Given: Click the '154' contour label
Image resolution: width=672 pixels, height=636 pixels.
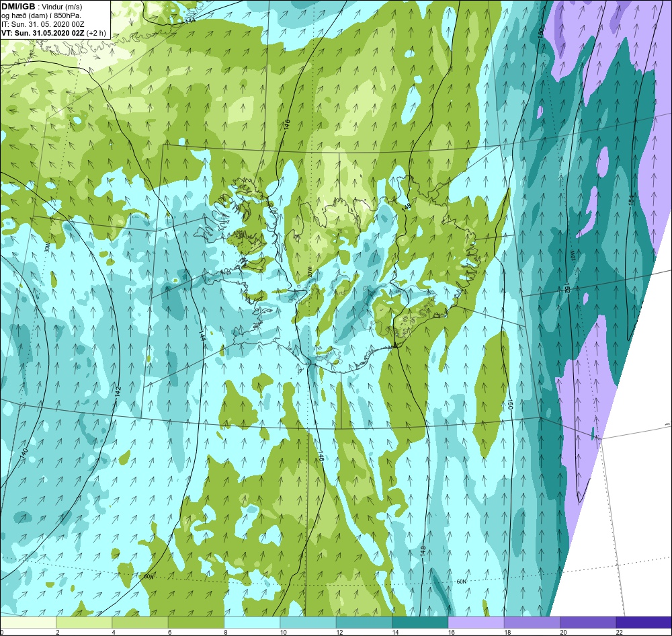Looking at the screenshot, I should coord(631,200).
